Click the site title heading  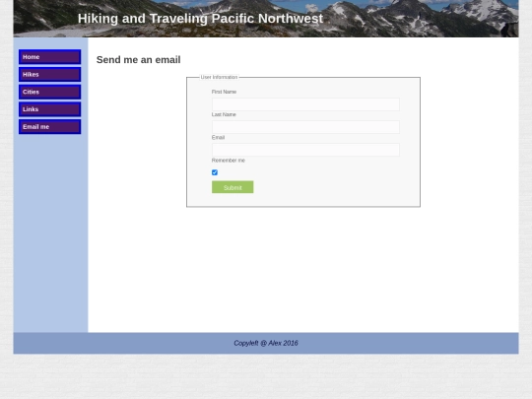pos(200,19)
